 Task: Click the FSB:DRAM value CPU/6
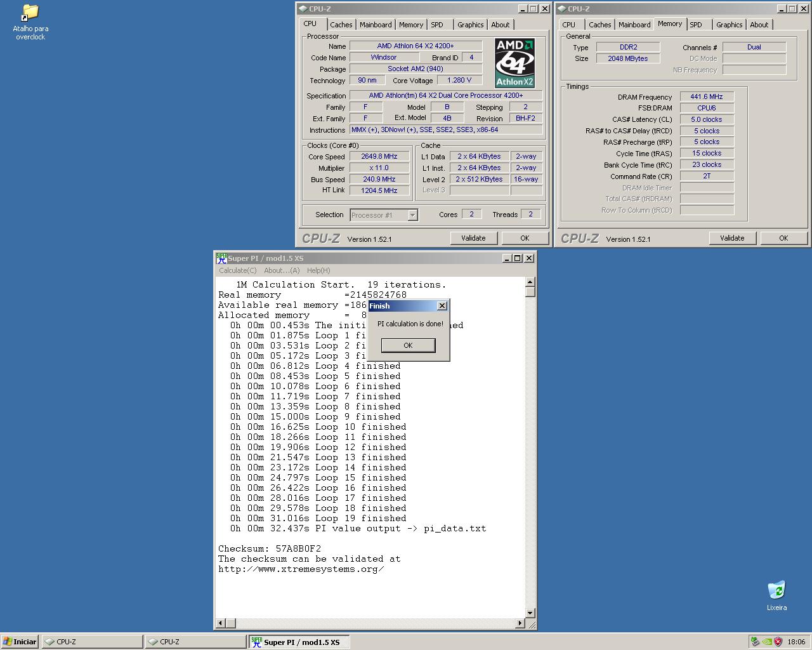click(707, 108)
